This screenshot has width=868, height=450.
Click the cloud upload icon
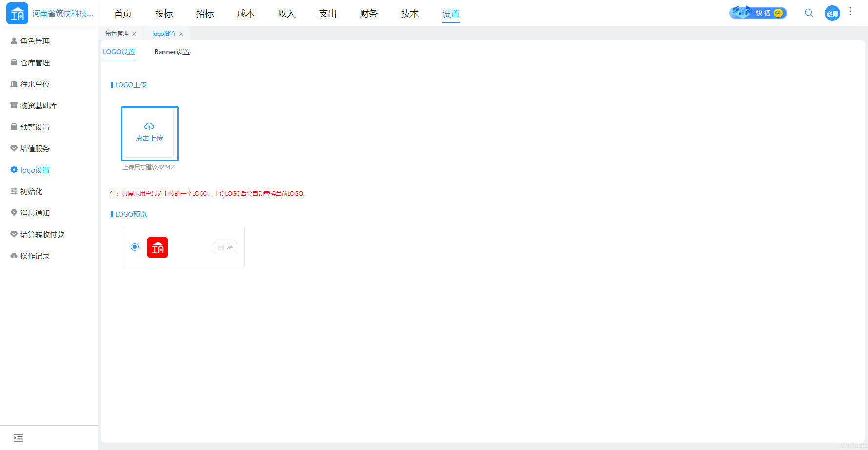(x=149, y=127)
